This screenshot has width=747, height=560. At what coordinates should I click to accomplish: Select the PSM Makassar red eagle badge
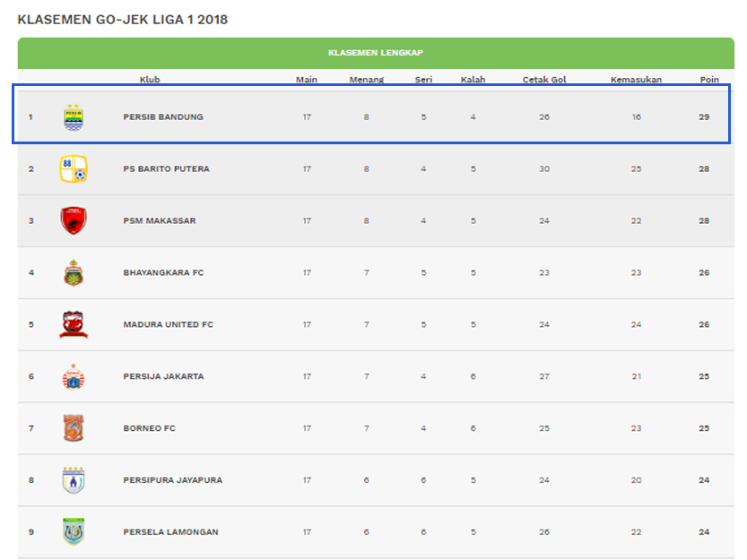[75, 220]
